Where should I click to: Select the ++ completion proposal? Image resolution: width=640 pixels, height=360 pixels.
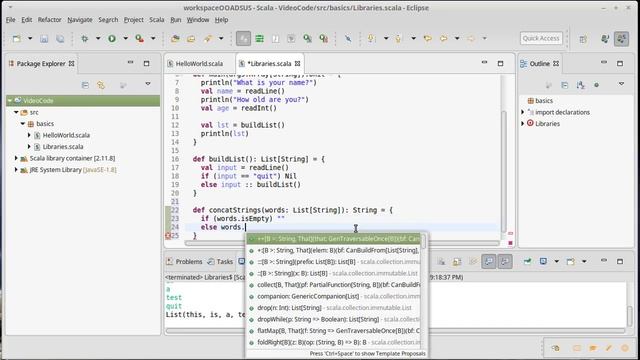tap(333, 239)
